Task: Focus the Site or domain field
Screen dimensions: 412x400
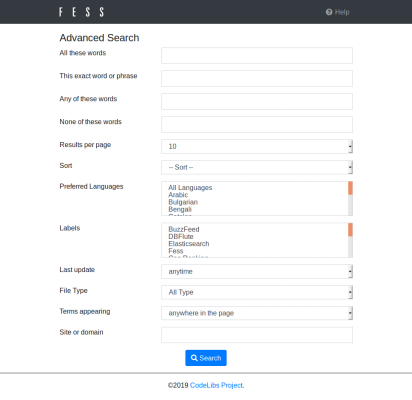Action: [257, 335]
